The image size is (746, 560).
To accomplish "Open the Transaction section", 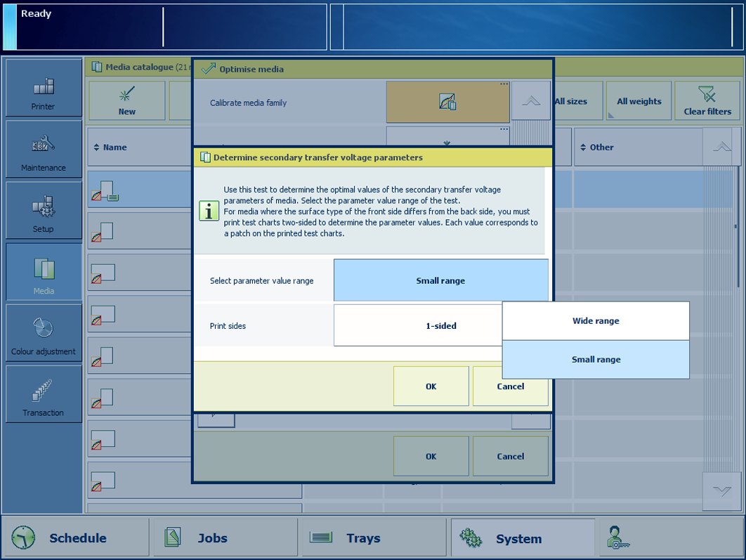I will [x=44, y=394].
